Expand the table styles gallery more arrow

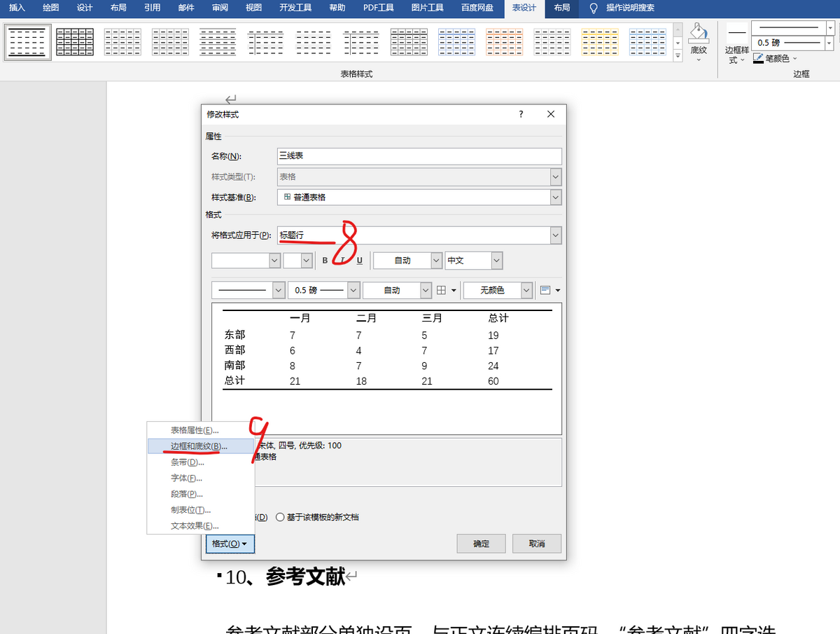point(678,57)
